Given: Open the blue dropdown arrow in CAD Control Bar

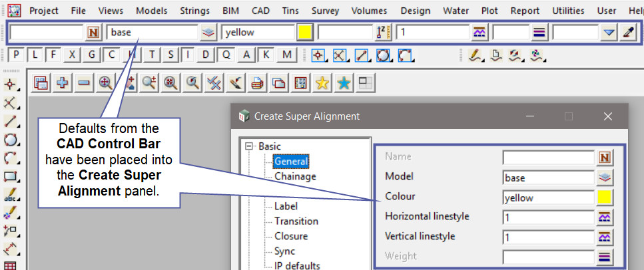Looking at the screenshot, I should [609, 33].
